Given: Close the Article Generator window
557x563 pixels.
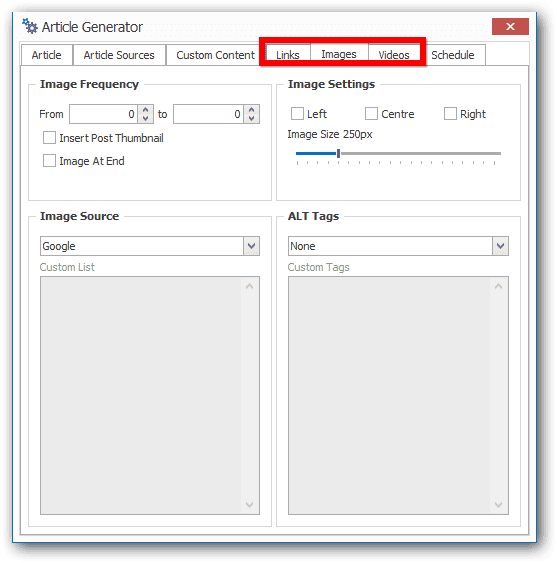Looking at the screenshot, I should (510, 27).
